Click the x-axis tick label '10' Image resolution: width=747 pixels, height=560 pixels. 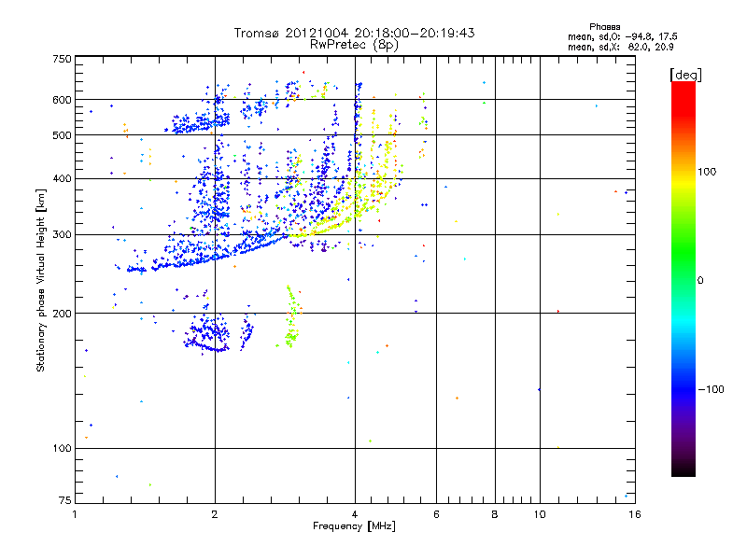540,514
